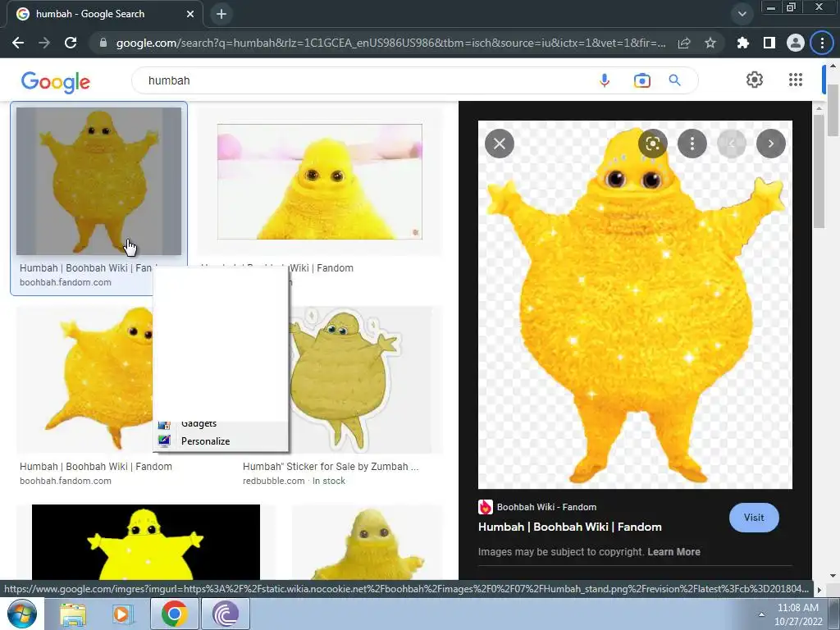Open the share this page icon
Image resolution: width=840 pixels, height=630 pixels.
(x=684, y=43)
